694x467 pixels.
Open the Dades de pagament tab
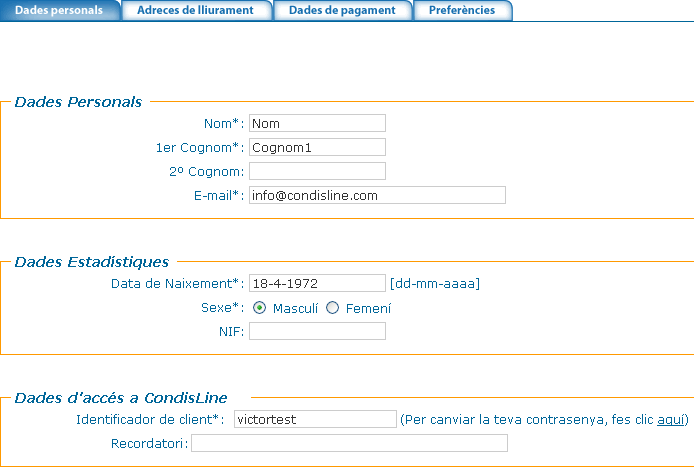point(342,10)
